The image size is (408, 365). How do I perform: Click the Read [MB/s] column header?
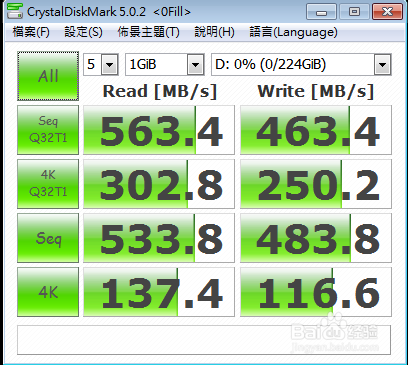click(x=160, y=91)
